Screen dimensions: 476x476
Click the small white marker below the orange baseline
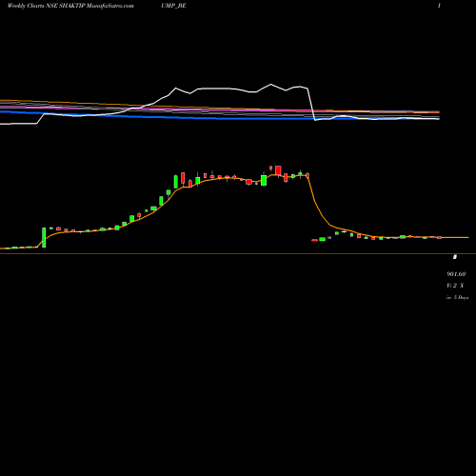(x=455, y=257)
